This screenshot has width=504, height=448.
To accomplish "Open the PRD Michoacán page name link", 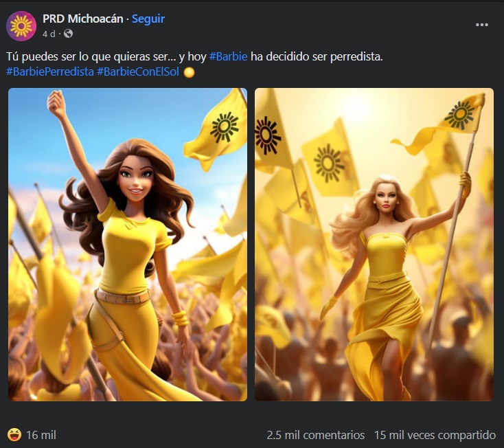I will click(x=83, y=19).
